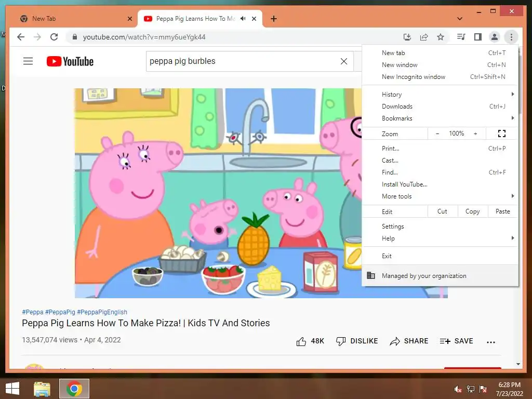Expand the Bookmarks submenu

point(440,118)
